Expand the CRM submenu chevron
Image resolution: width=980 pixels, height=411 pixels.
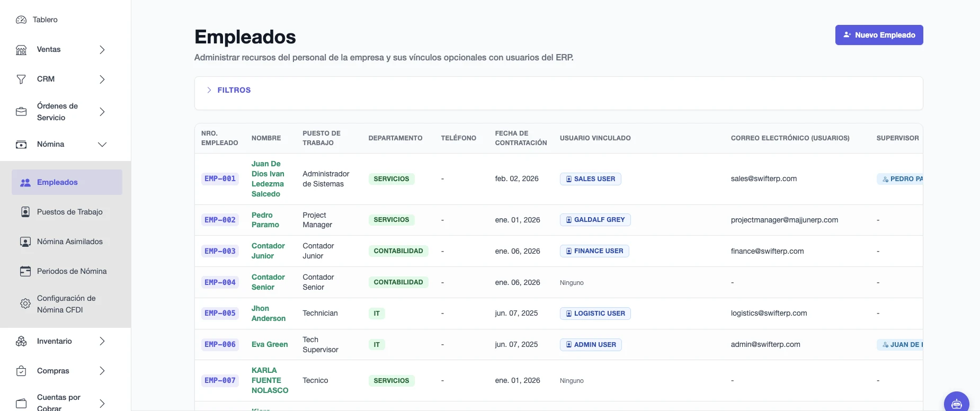(x=102, y=79)
